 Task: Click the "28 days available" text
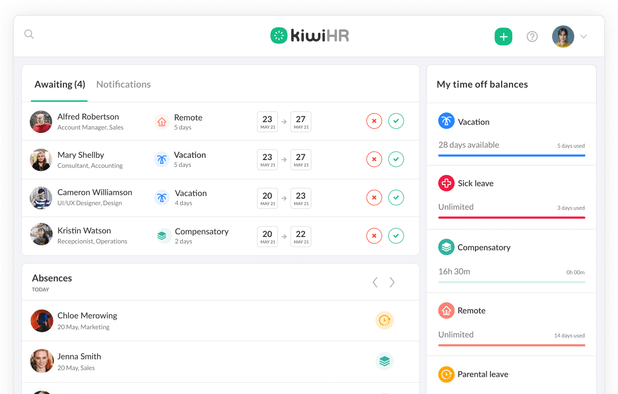(469, 145)
